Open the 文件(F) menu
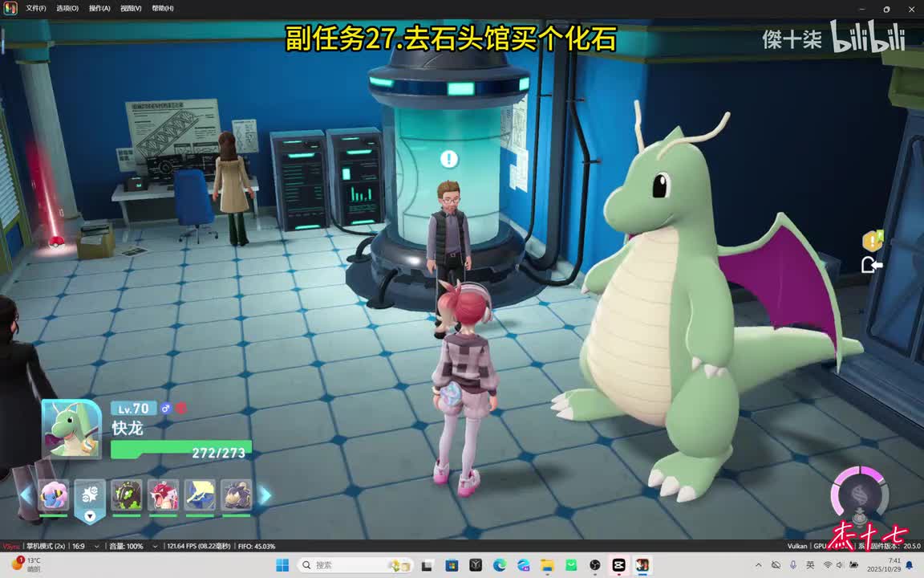This screenshot has width=924, height=578. 36,8
